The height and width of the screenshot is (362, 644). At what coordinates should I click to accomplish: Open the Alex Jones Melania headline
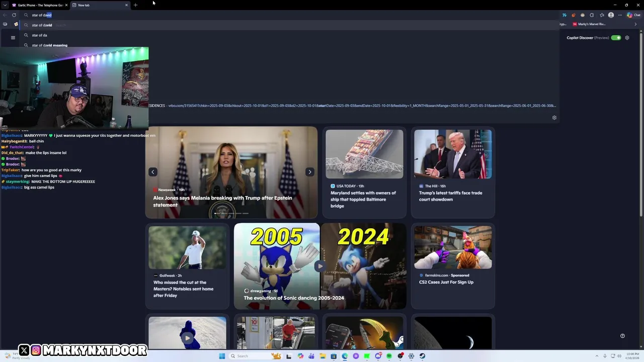222,201
